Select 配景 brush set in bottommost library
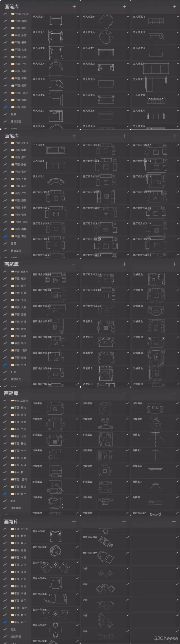The width and height of the screenshot is (180, 644). click(x=13, y=629)
